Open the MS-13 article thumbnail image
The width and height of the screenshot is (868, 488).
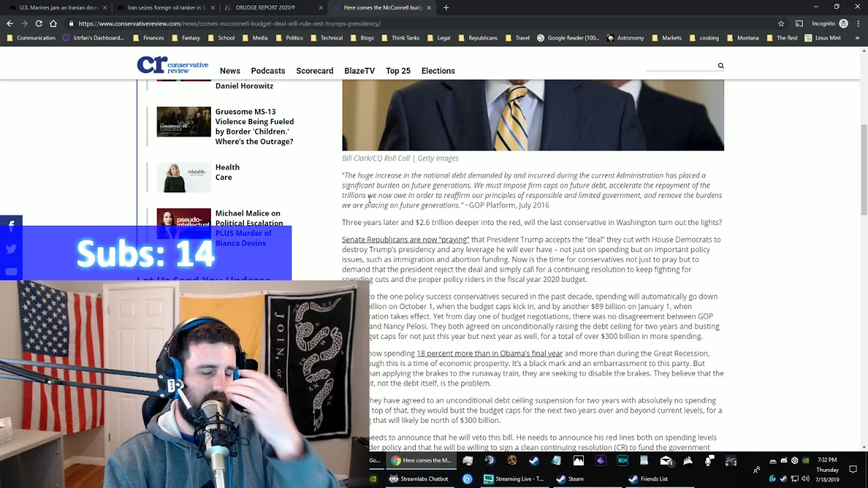pos(184,122)
